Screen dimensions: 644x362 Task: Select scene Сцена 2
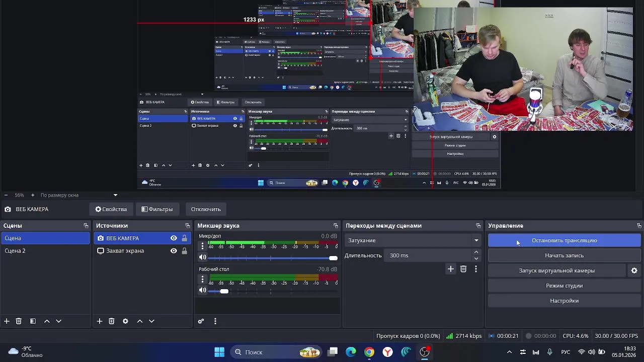click(x=45, y=251)
